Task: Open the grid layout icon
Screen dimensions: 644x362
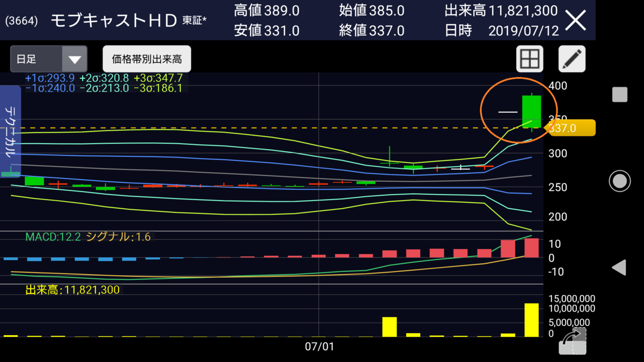Action: 530,59
